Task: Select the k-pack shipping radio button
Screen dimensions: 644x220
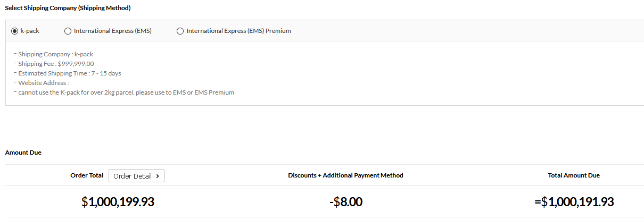Action: point(15,31)
